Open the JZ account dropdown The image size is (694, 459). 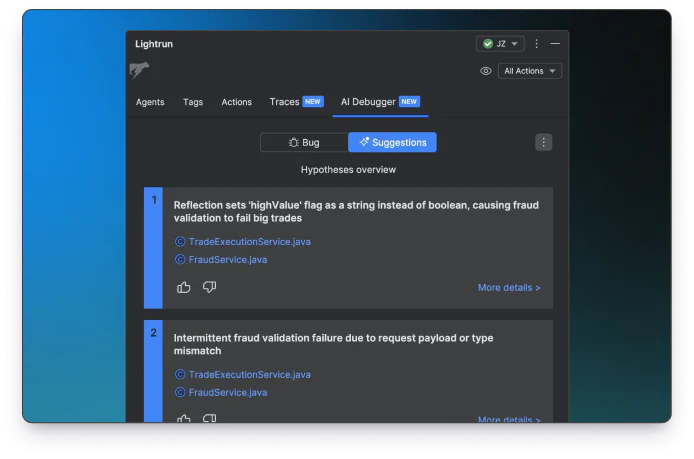[x=500, y=44]
